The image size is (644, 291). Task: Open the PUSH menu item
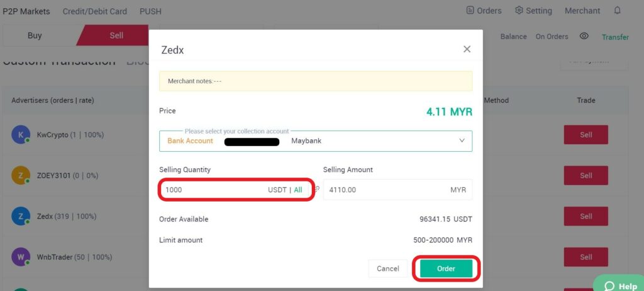(x=150, y=11)
